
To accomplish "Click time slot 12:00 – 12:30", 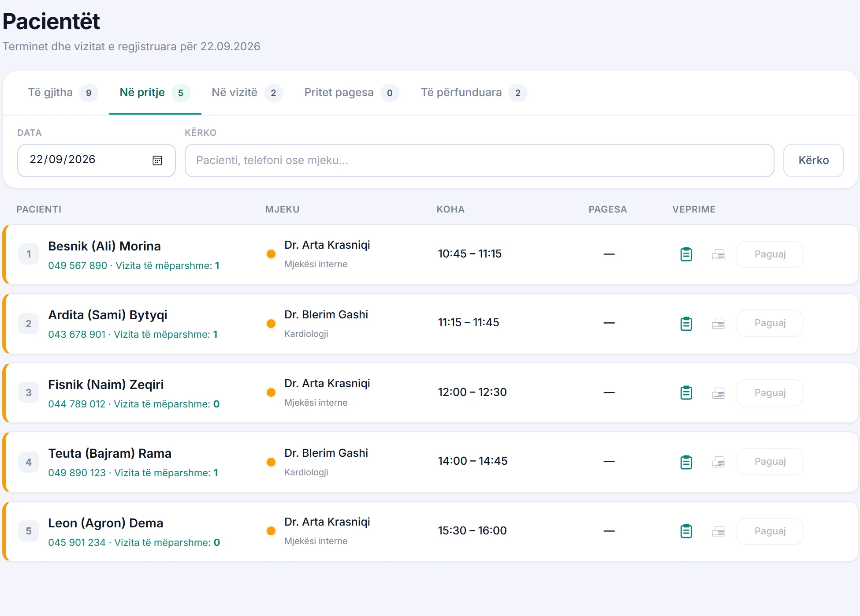I will [472, 392].
